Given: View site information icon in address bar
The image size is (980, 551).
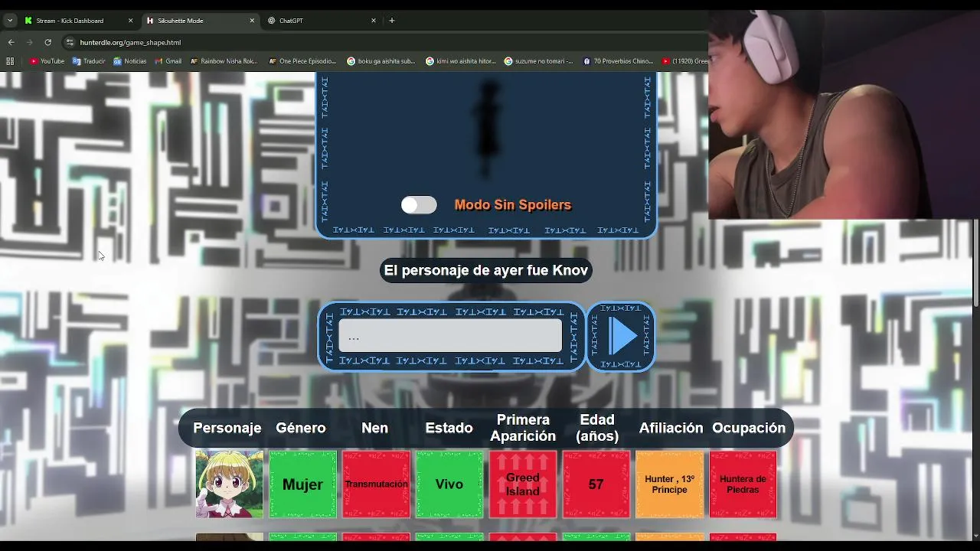Looking at the screenshot, I should 70,42.
